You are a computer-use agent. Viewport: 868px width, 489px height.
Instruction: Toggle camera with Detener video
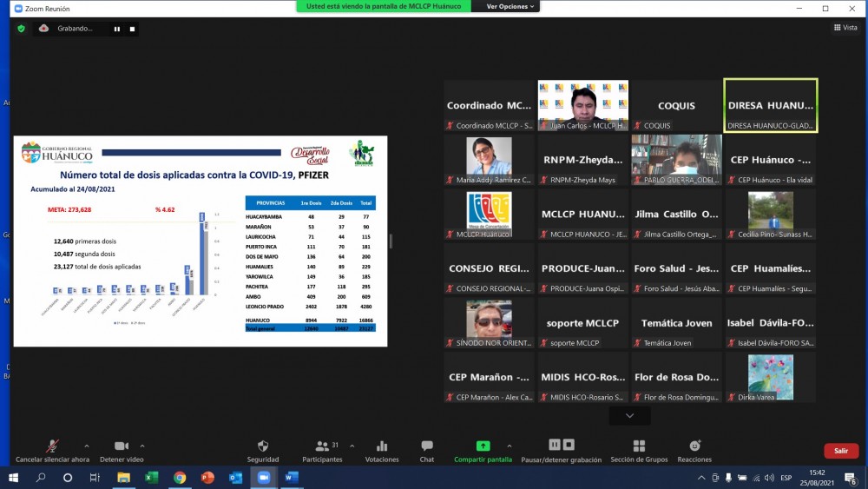tap(122, 448)
